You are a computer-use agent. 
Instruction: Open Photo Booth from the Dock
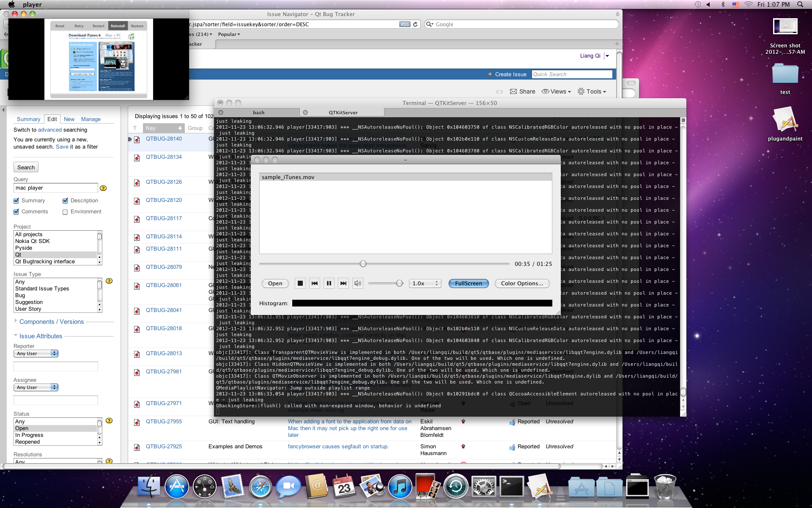428,486
